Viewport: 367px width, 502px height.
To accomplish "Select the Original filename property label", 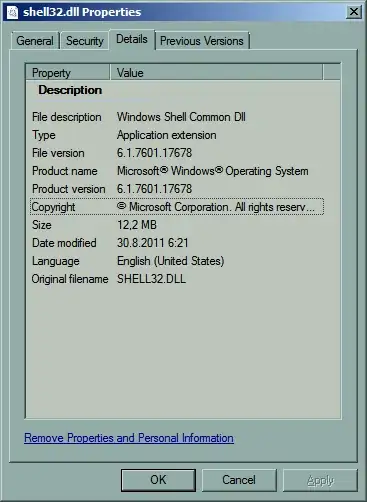I will [x=70, y=279].
